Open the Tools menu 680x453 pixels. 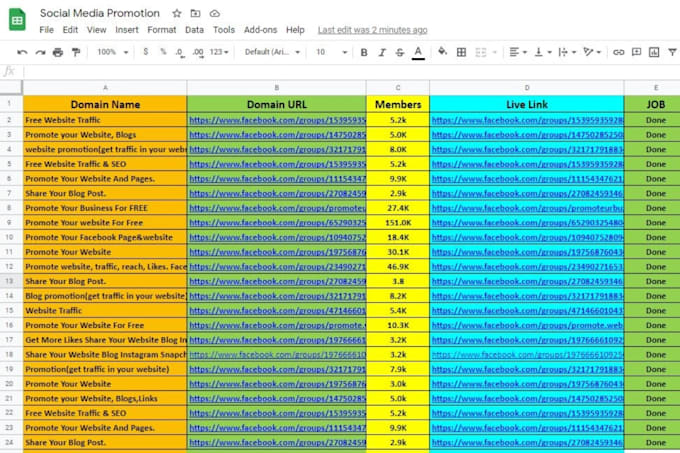coord(224,30)
